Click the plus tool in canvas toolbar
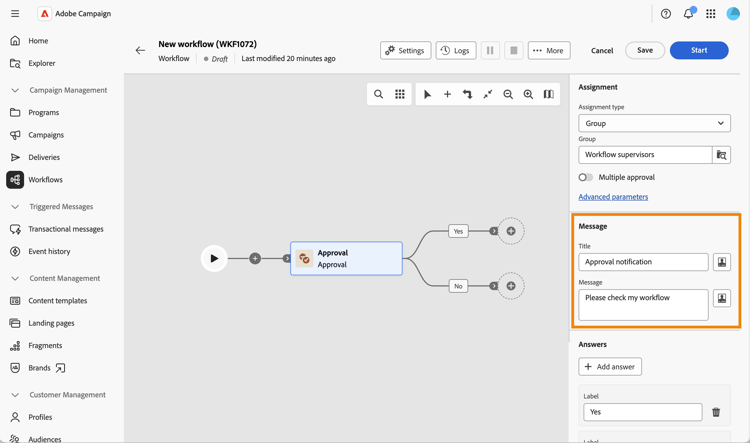This screenshot has height=443, width=750. (x=447, y=94)
